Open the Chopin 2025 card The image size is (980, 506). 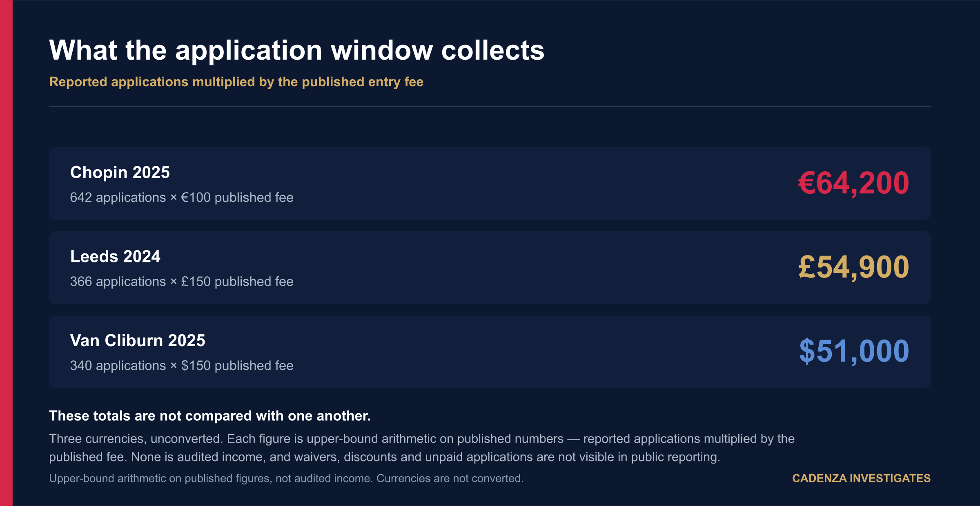click(490, 184)
